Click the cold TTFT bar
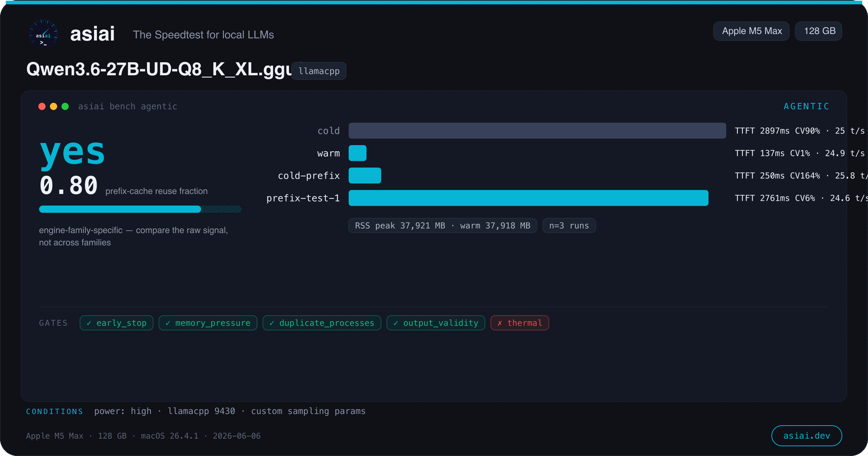Viewport: 868px width, 456px height. tap(537, 131)
